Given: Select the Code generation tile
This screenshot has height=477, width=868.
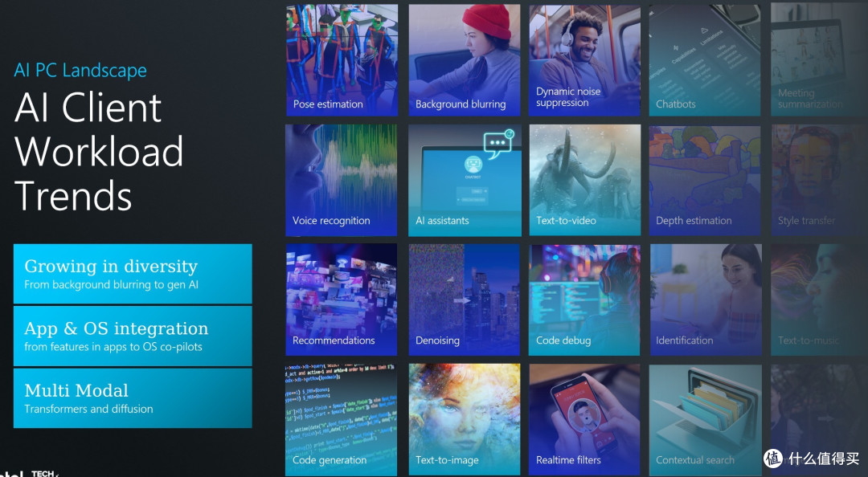Looking at the screenshot, I should click(x=342, y=418).
